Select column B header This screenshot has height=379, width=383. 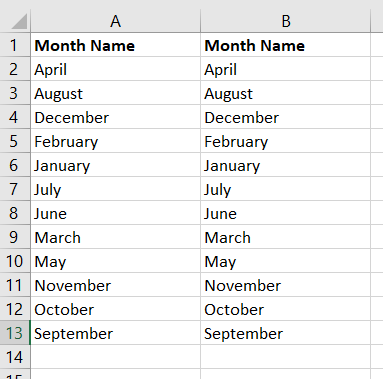point(286,21)
